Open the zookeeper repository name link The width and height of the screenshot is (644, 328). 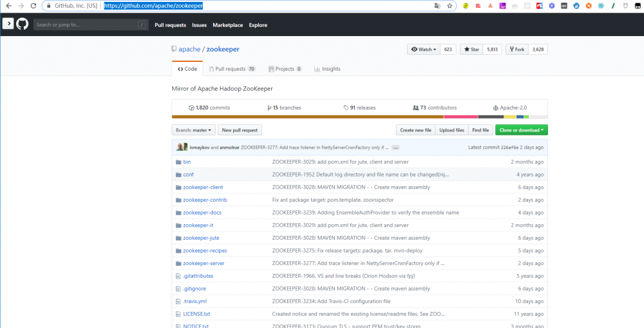[x=223, y=50]
